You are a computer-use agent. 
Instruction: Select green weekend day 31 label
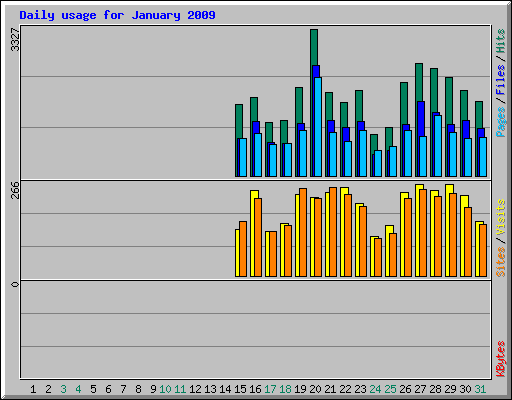480,389
